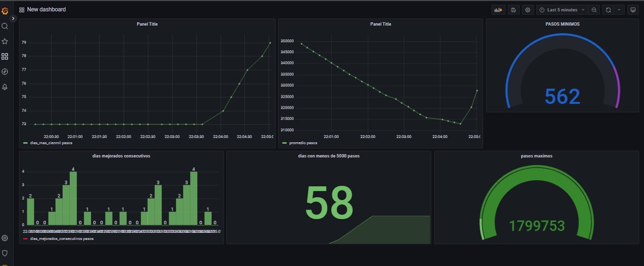Open the second Panel Title menu
The image size is (644, 266).
click(381, 24)
